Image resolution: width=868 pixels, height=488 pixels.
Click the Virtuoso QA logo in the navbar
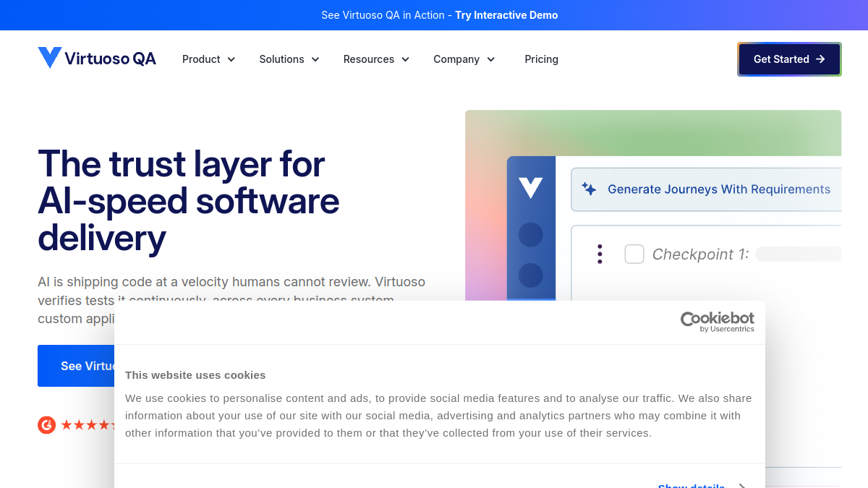coord(97,59)
